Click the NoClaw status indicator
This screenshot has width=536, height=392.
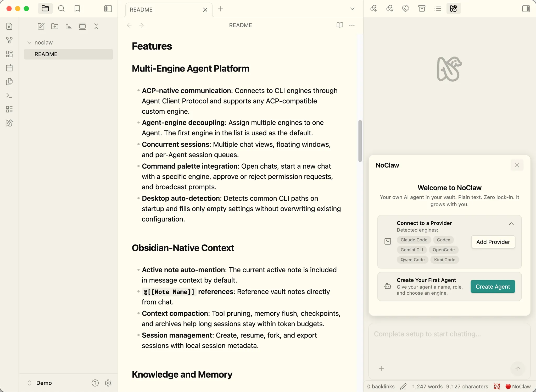pos(518,387)
